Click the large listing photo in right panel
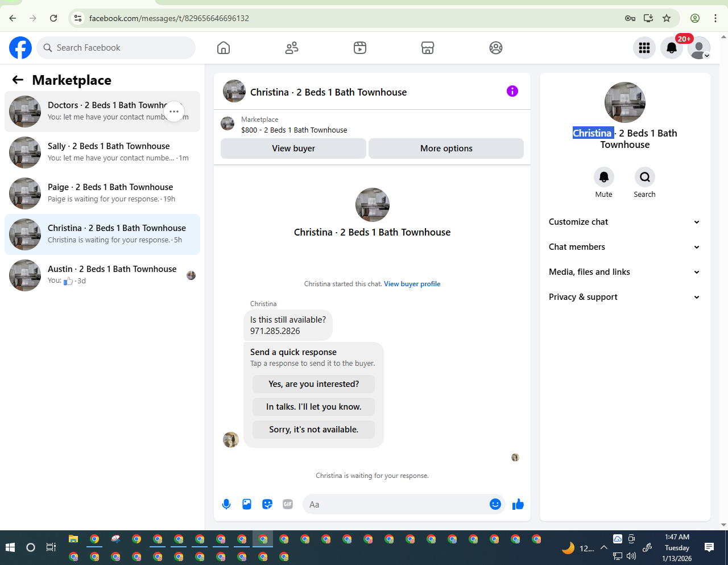 625,102
